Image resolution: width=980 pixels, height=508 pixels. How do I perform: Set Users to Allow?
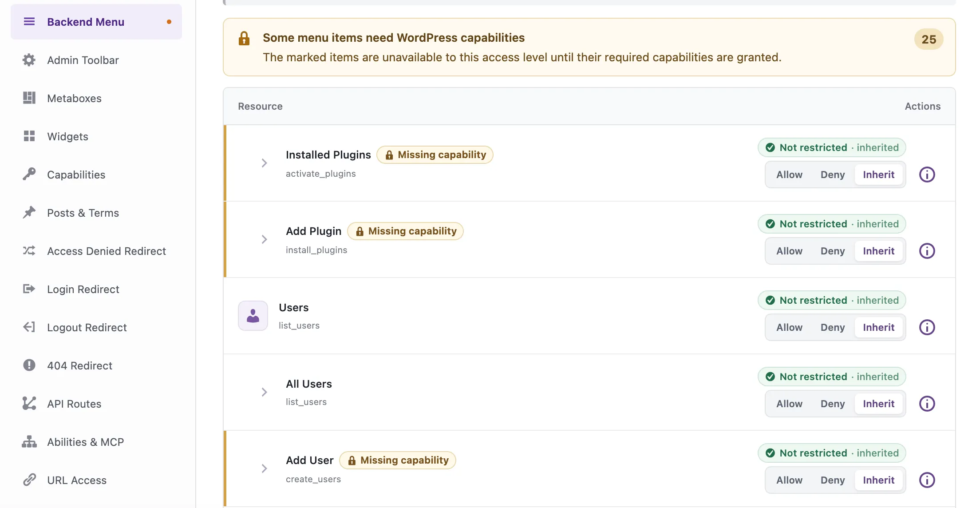tap(789, 327)
